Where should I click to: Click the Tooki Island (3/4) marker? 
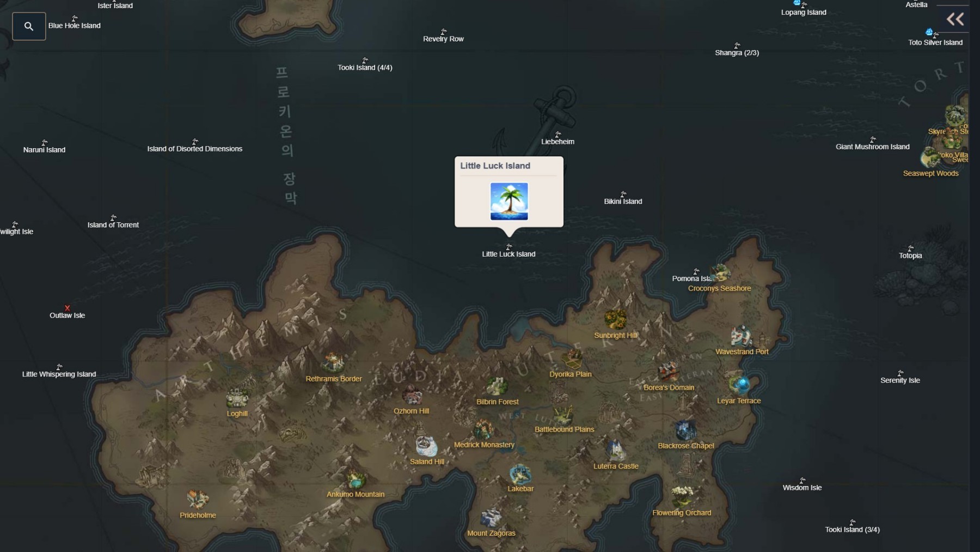tap(852, 522)
